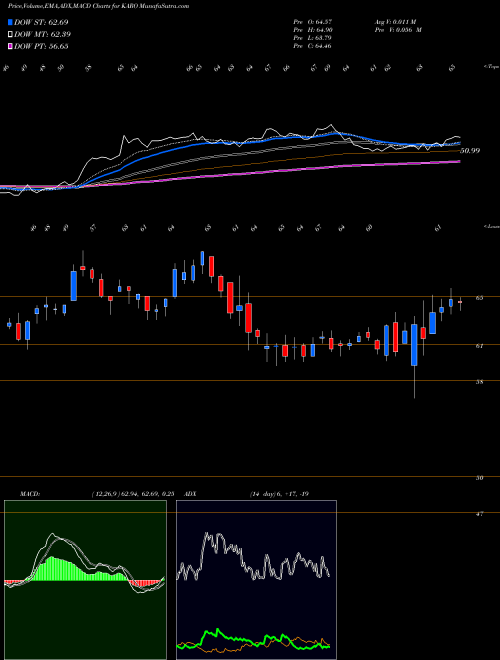Click the 'Pre C: 64.46' close value

[312, 46]
